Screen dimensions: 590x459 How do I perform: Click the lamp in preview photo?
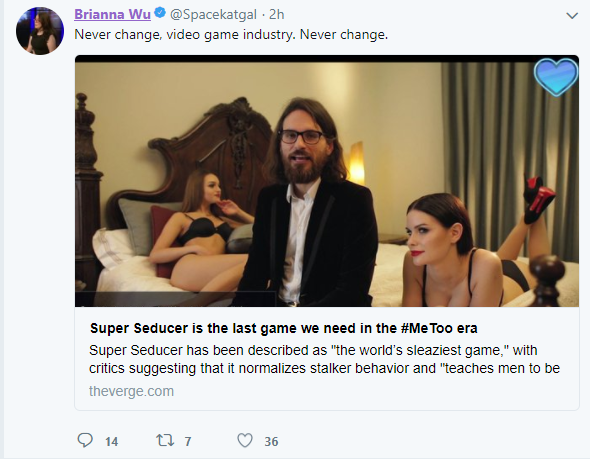click(x=356, y=164)
